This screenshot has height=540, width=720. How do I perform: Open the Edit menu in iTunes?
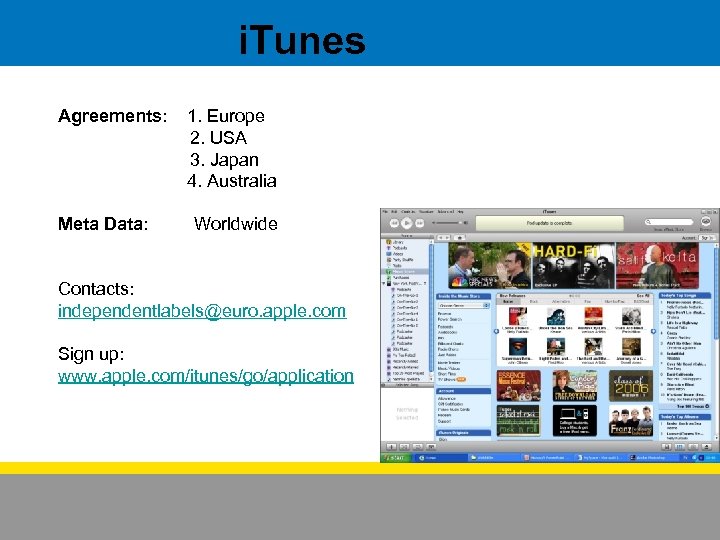(394, 212)
